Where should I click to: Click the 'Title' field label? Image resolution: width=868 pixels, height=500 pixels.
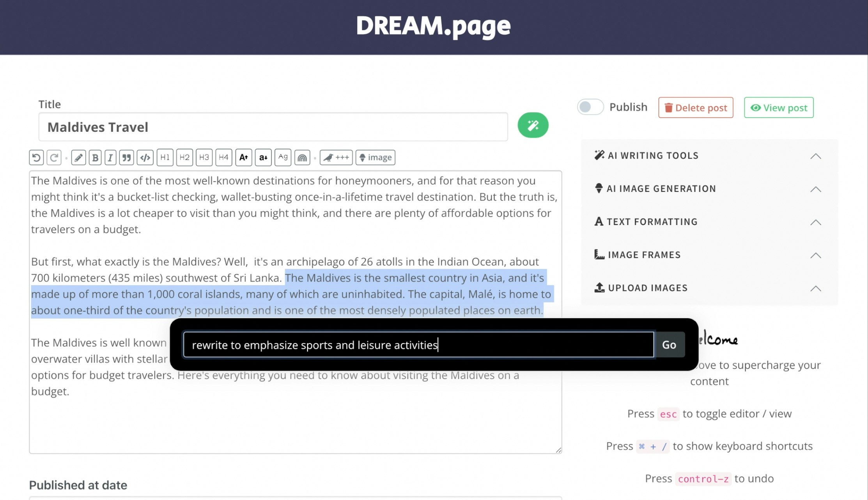click(50, 105)
